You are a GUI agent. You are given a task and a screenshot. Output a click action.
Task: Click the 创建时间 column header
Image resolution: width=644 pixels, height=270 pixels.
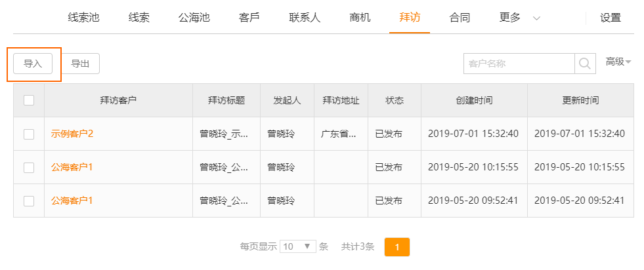click(x=475, y=100)
